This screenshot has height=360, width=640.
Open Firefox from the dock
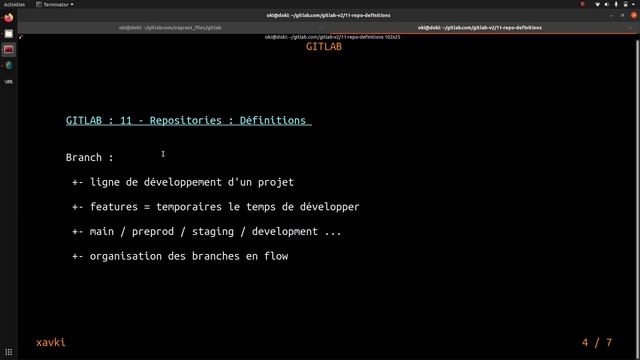click(x=9, y=18)
